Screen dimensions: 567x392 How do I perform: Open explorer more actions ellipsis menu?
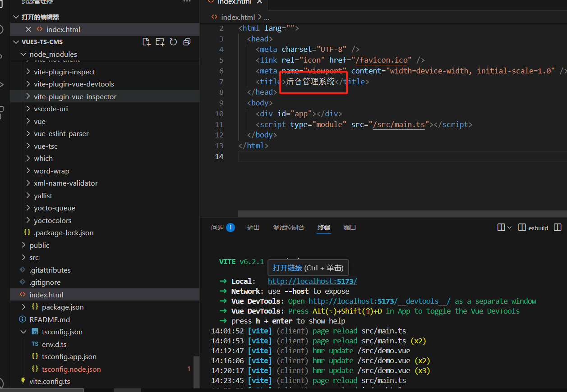[x=187, y=2]
